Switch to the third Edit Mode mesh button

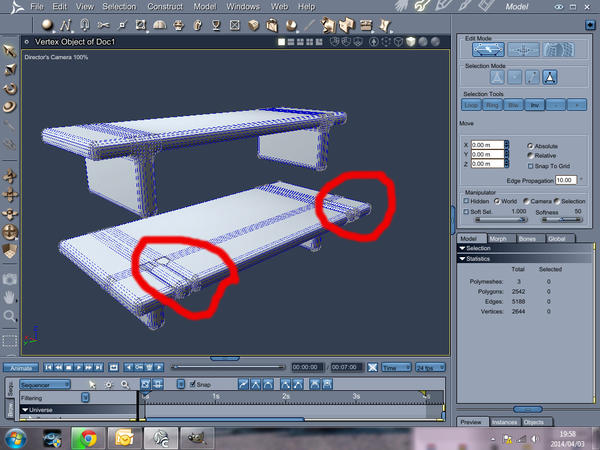click(558, 50)
